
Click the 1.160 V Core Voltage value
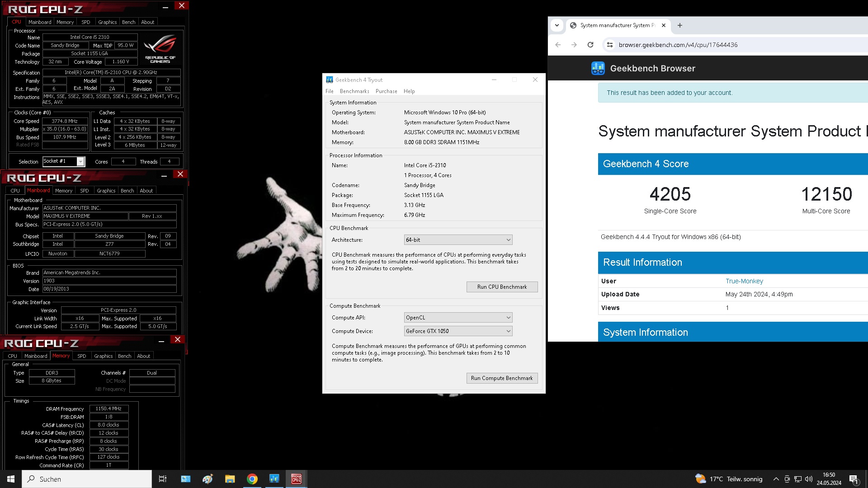click(121, 61)
